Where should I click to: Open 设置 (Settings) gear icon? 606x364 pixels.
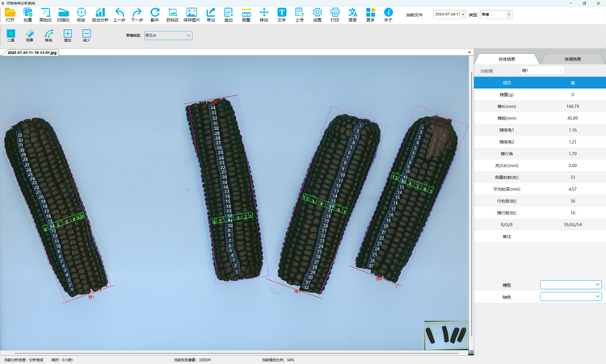point(317,13)
